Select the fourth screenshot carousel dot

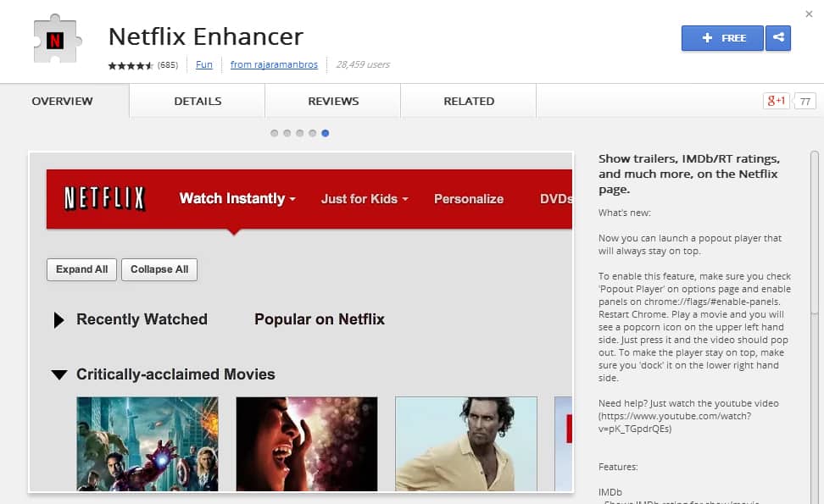(x=313, y=133)
